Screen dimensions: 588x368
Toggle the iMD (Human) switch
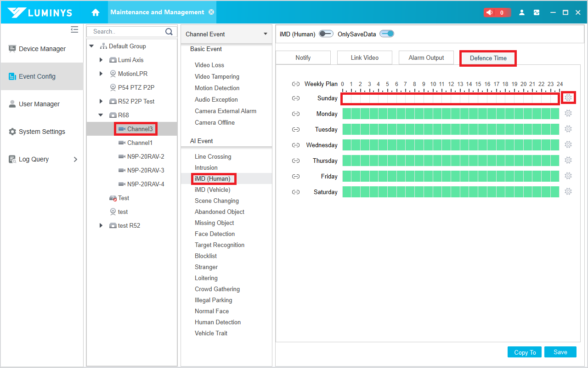point(326,34)
